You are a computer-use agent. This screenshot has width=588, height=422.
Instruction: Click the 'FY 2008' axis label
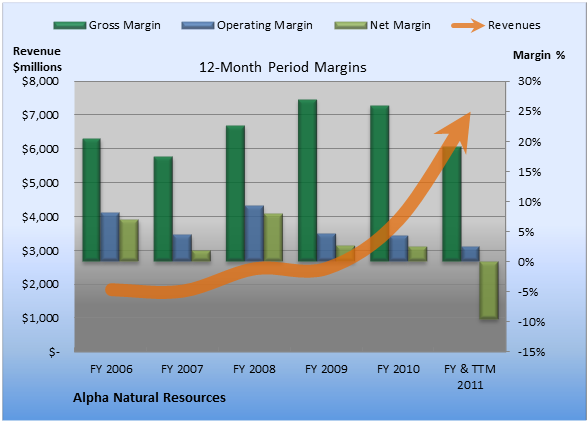click(254, 369)
